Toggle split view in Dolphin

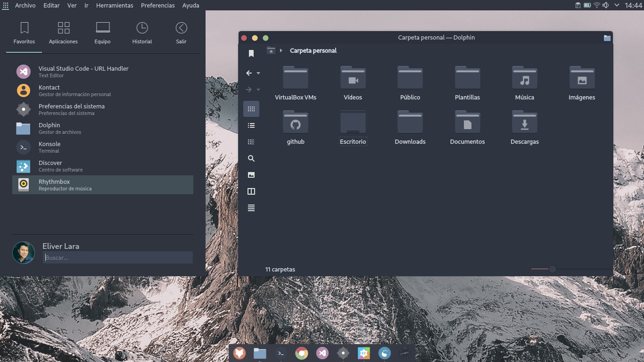(251, 191)
